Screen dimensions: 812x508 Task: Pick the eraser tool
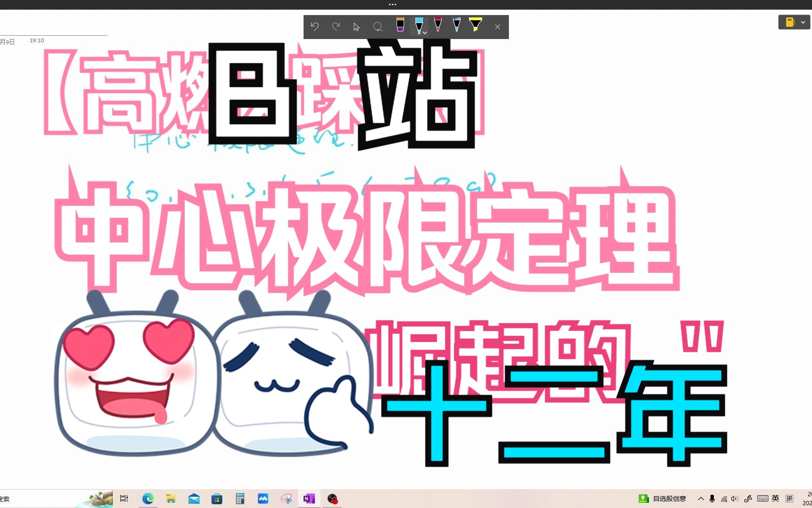click(400, 25)
